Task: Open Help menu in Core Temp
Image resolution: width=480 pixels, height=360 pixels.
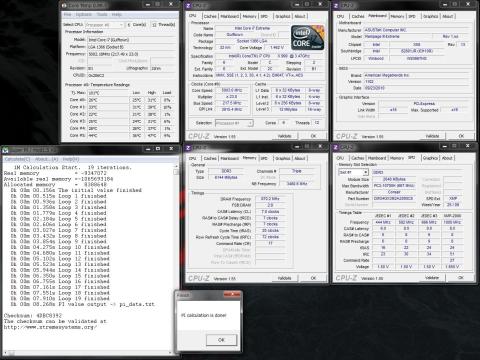Action: click(117, 15)
